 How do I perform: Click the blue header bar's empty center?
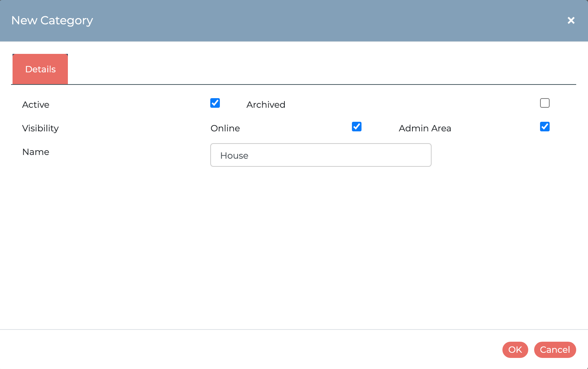295,21
